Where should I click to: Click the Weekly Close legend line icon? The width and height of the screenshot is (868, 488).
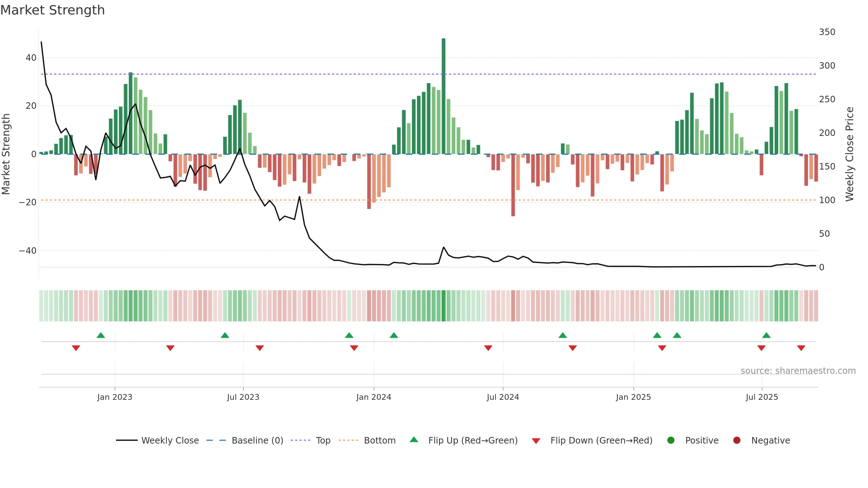(127, 440)
